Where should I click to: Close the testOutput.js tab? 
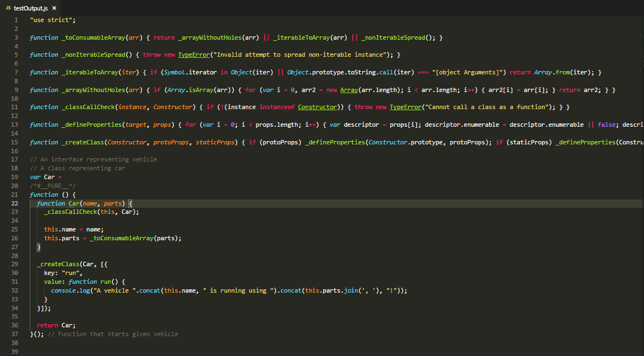click(53, 8)
